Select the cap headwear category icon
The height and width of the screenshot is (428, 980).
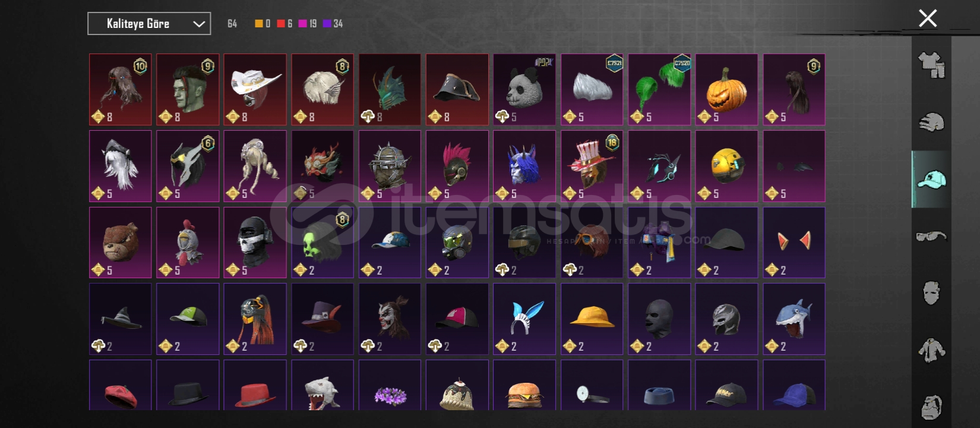point(931,179)
